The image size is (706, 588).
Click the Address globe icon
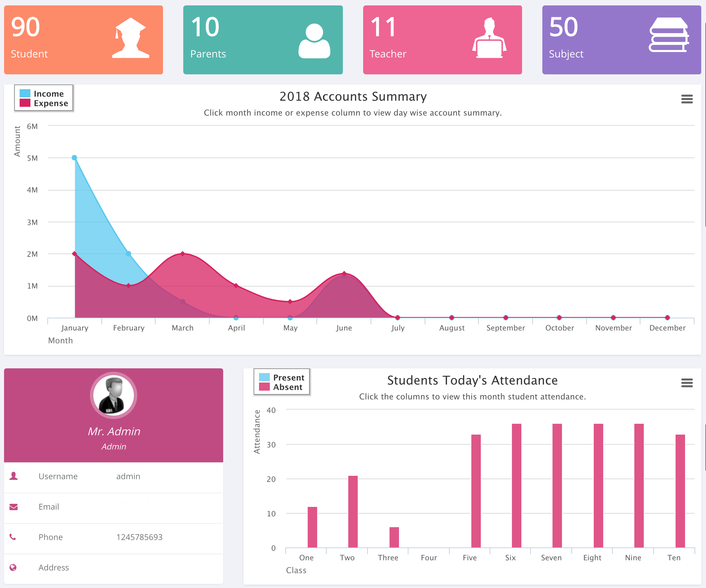pos(13,567)
